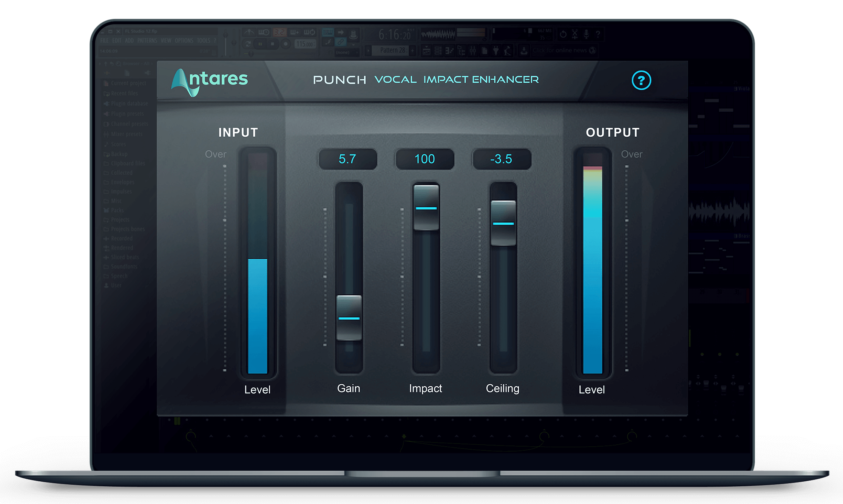Open the Sliced beats folder
843x504 pixels.
tap(121, 257)
